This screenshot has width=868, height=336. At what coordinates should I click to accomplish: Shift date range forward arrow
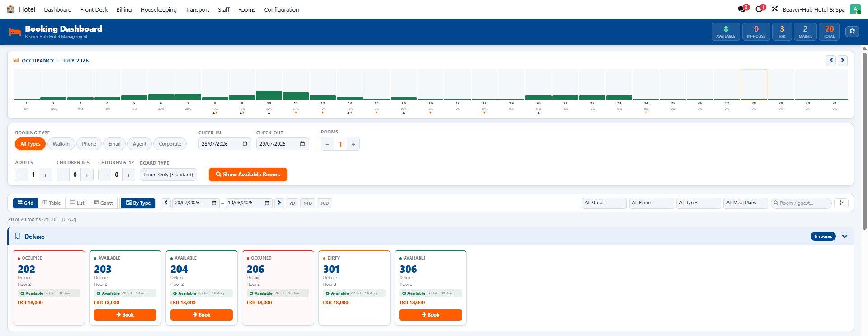coord(279,203)
